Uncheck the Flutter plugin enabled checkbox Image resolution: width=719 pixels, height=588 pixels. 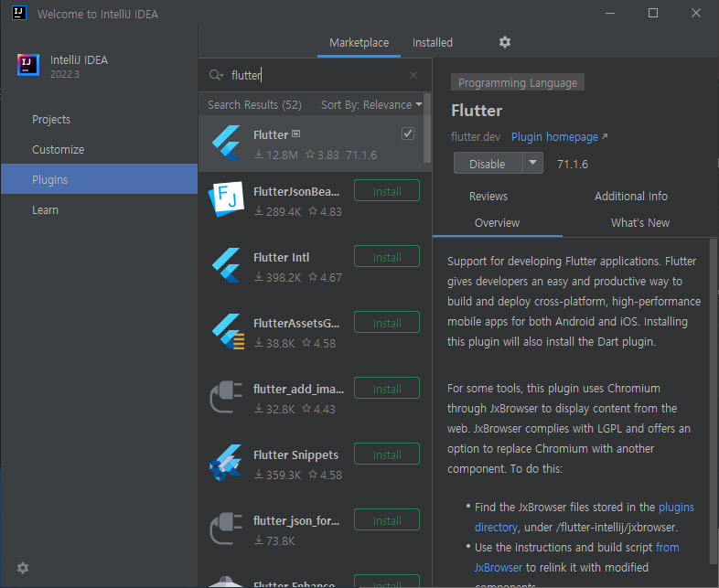pyautogui.click(x=408, y=134)
